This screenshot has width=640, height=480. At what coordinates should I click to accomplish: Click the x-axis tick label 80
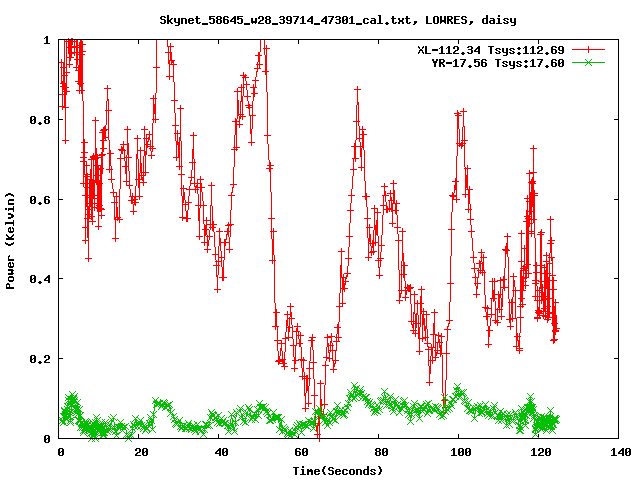(x=381, y=452)
